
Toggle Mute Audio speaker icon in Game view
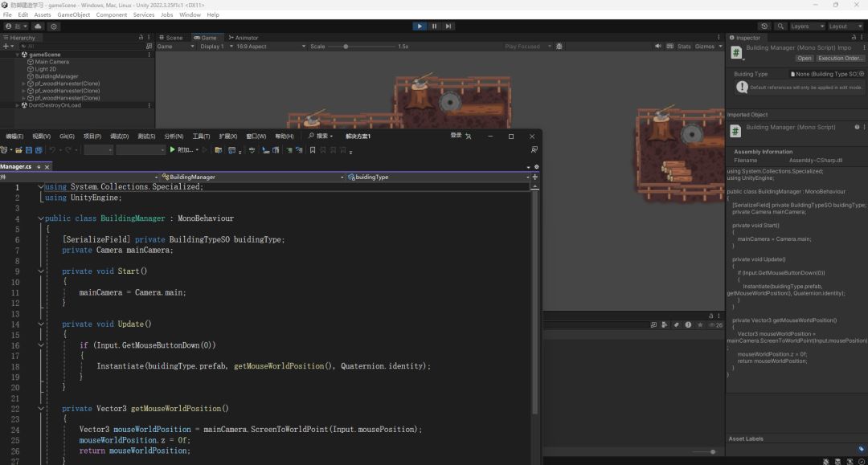[657, 47]
